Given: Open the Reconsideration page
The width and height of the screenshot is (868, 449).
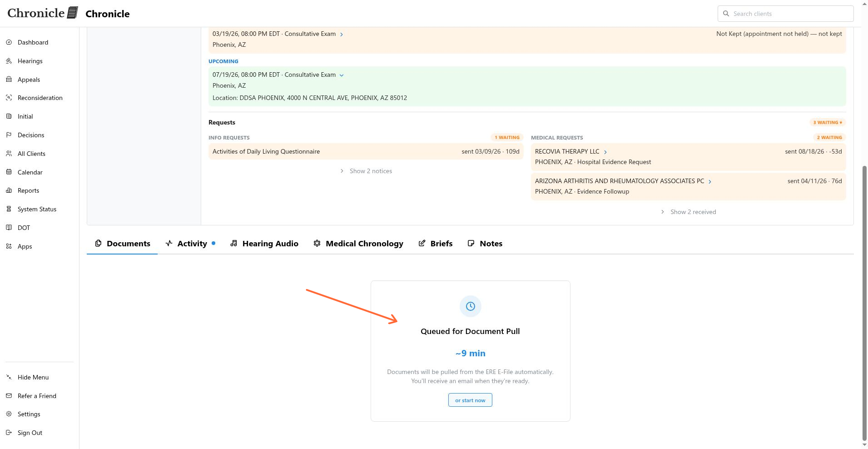Looking at the screenshot, I should (x=40, y=98).
